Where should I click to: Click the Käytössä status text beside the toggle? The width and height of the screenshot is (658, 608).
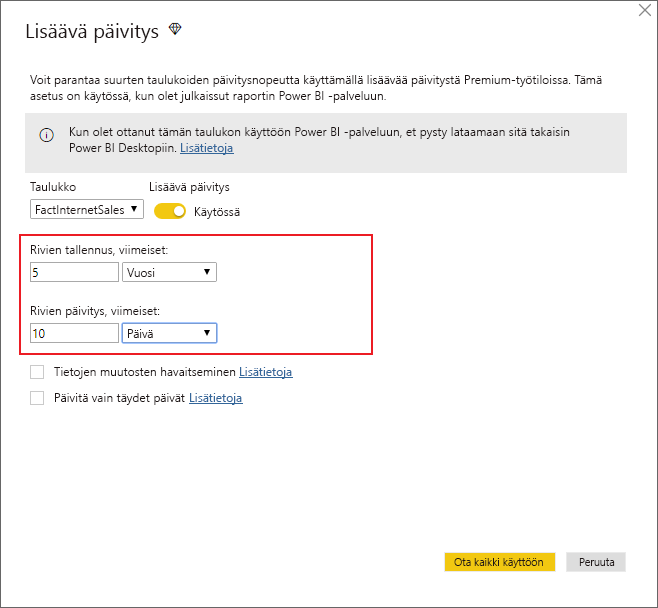(x=217, y=211)
